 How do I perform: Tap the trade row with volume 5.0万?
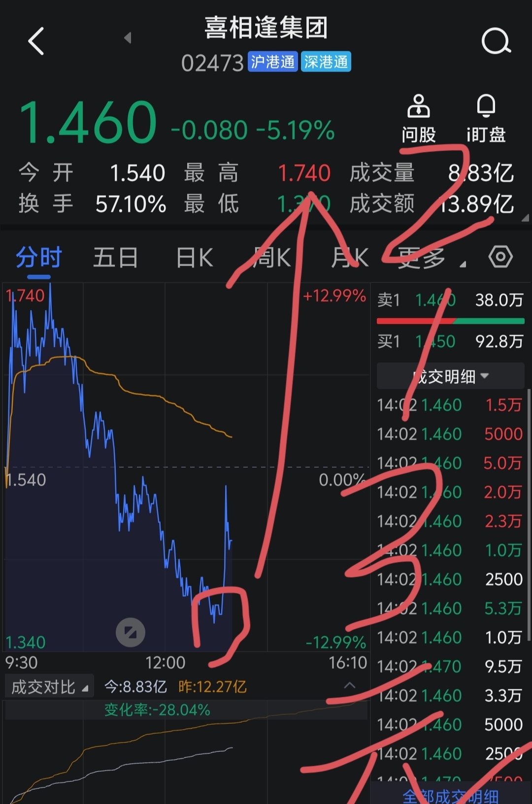pyautogui.click(x=449, y=463)
